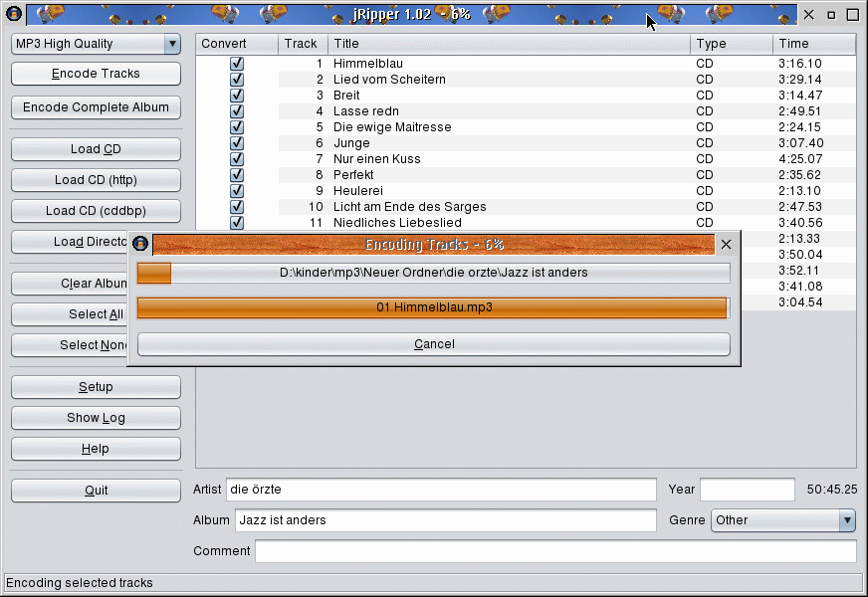Viewport: 868px width, 597px height.
Task: Open the Genre dropdown showing Other
Action: click(847, 520)
